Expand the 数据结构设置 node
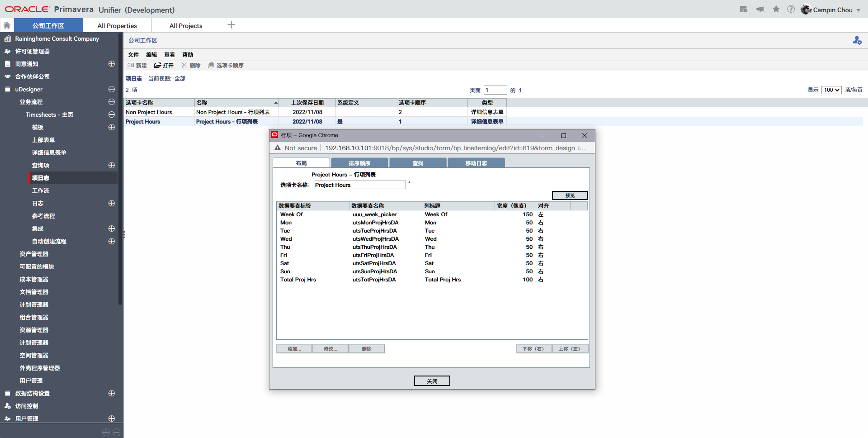The image size is (868, 438). [x=112, y=394]
